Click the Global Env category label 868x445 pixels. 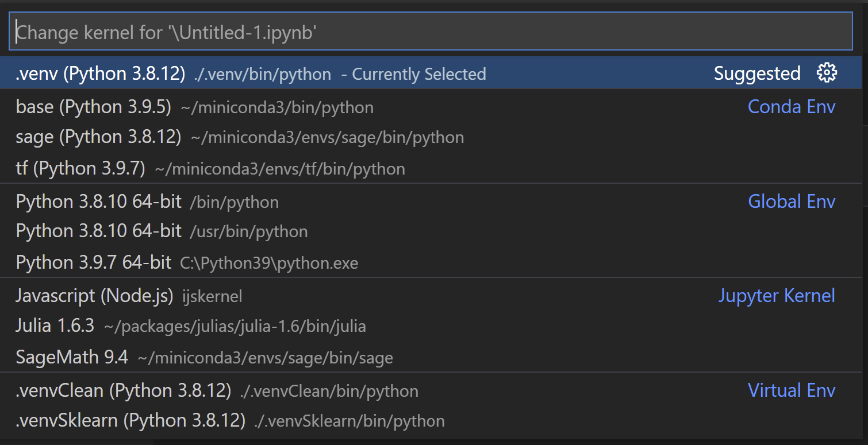pyautogui.click(x=792, y=201)
